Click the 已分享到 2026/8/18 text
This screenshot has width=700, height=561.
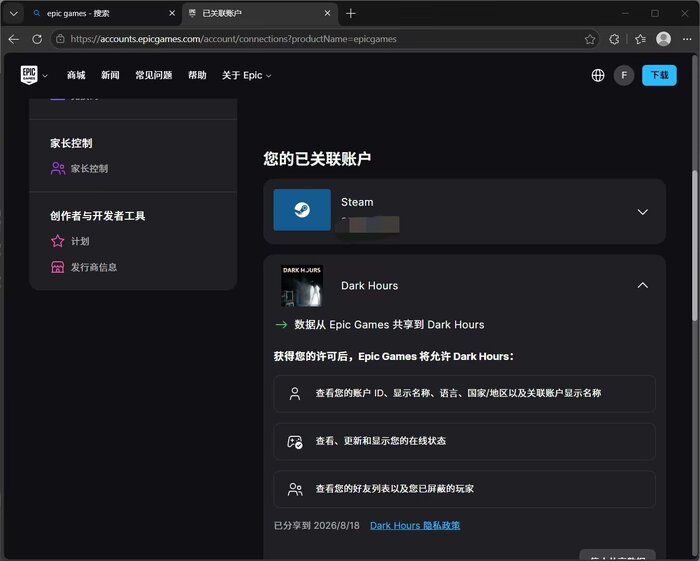point(317,525)
